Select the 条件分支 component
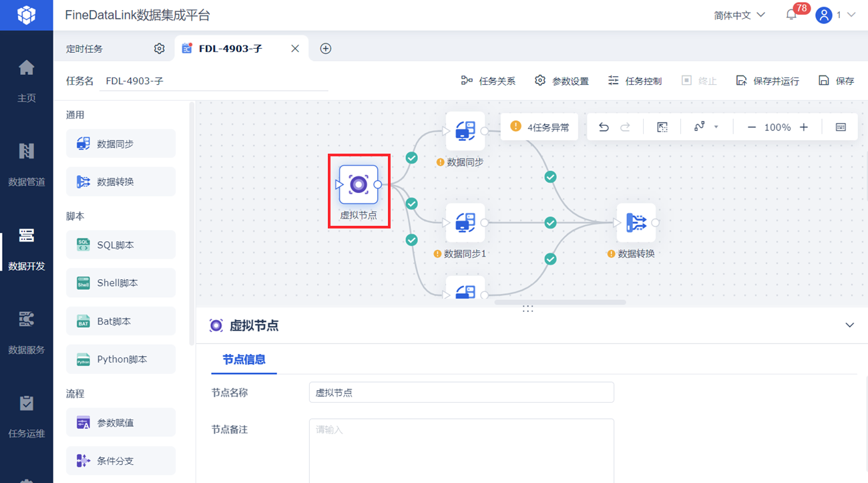The width and height of the screenshot is (868, 483). [121, 461]
